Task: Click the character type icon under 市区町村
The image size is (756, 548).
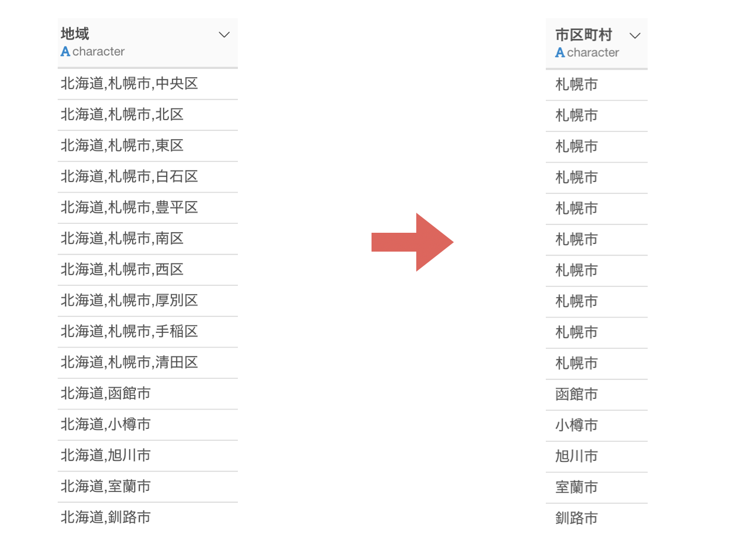Action: [560, 52]
